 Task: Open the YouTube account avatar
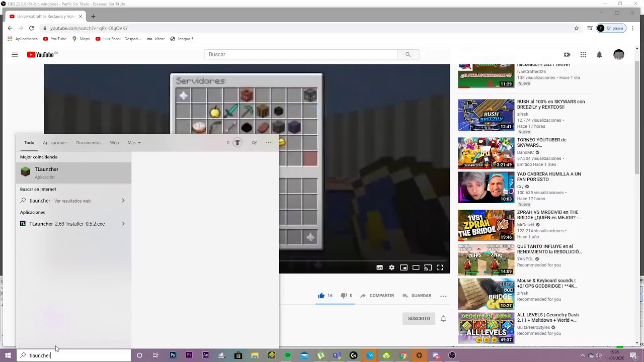(619, 55)
